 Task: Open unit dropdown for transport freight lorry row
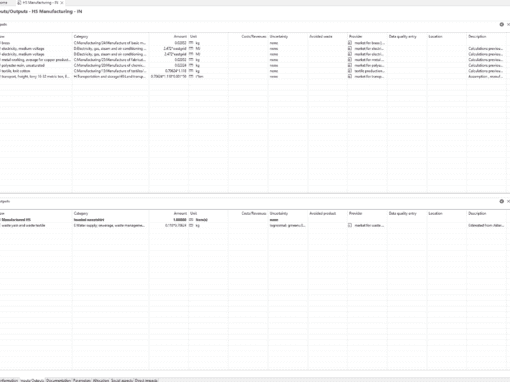tap(208, 76)
